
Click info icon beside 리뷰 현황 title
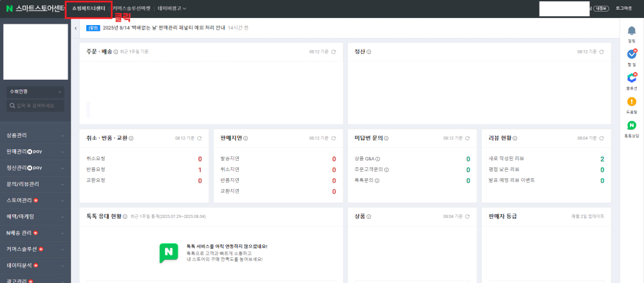tap(515, 139)
